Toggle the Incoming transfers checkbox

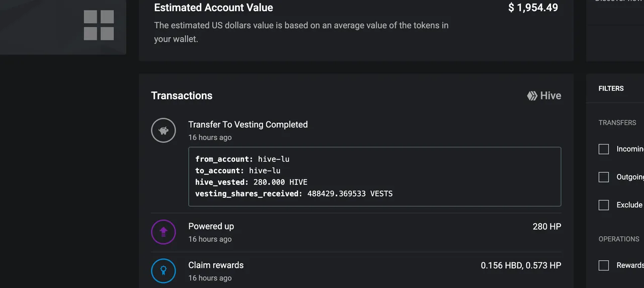[x=604, y=149]
